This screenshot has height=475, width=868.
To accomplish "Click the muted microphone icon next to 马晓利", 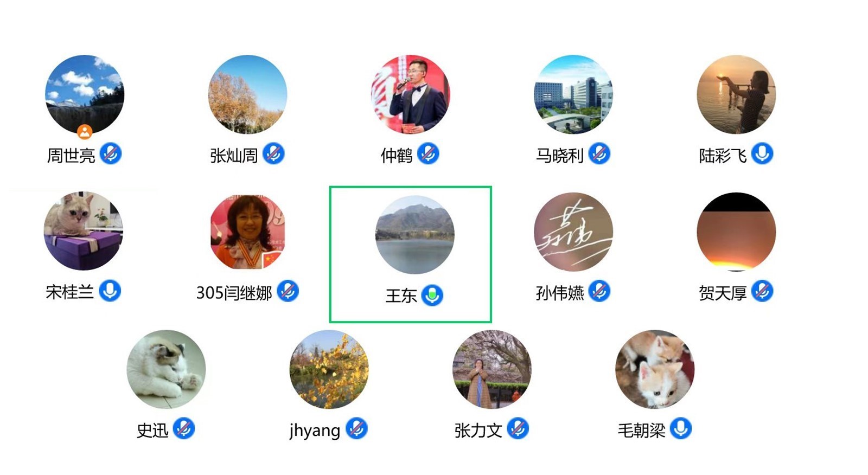I will (x=599, y=154).
